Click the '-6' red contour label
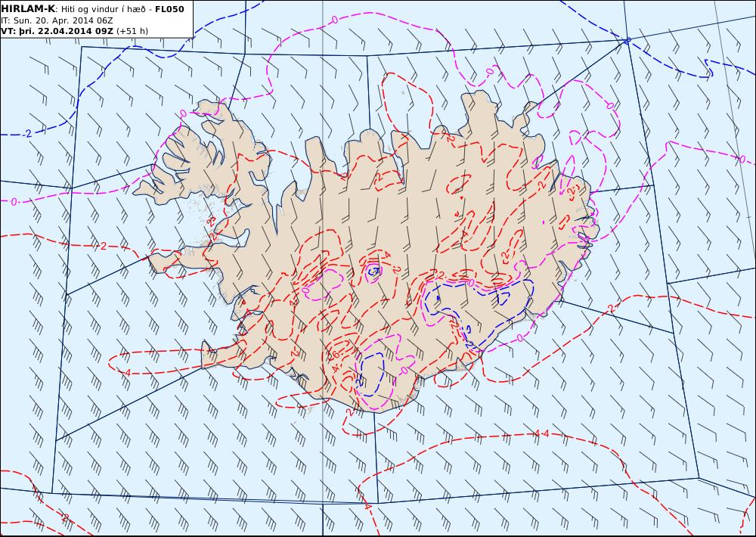 [336, 354]
